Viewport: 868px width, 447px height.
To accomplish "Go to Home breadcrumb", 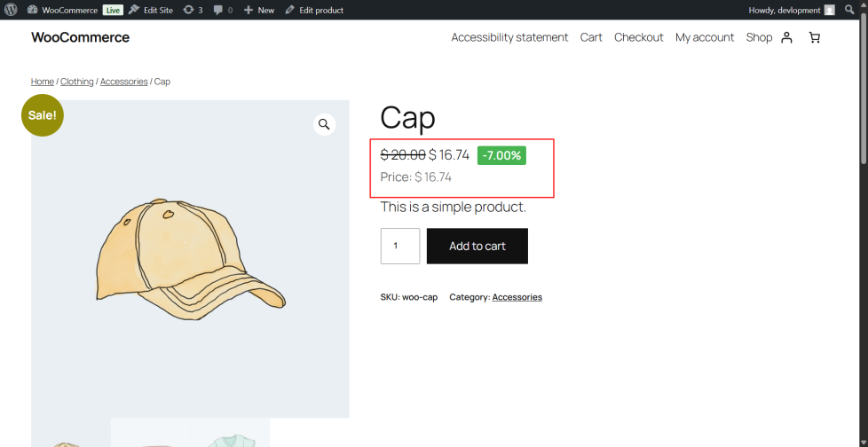I will tap(42, 82).
